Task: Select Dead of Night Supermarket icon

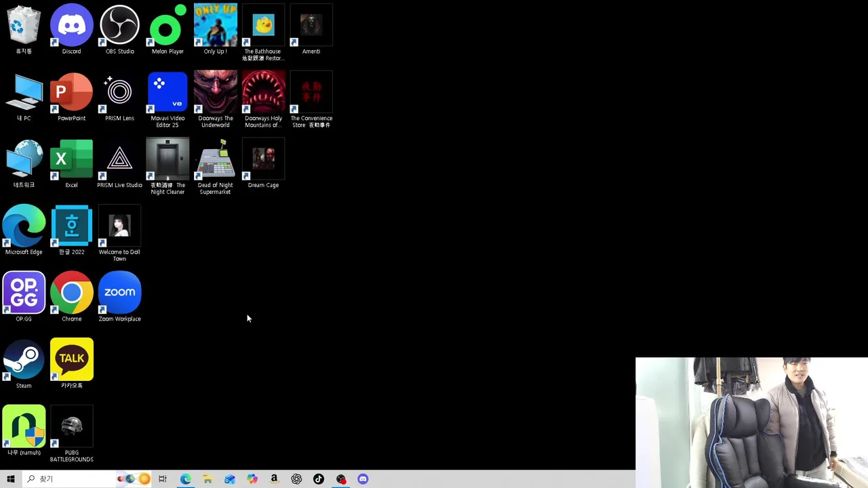Action: pos(215,167)
